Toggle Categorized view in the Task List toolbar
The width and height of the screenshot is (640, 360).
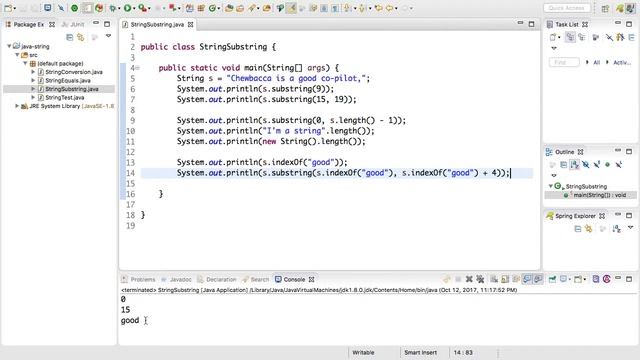tap(570, 37)
